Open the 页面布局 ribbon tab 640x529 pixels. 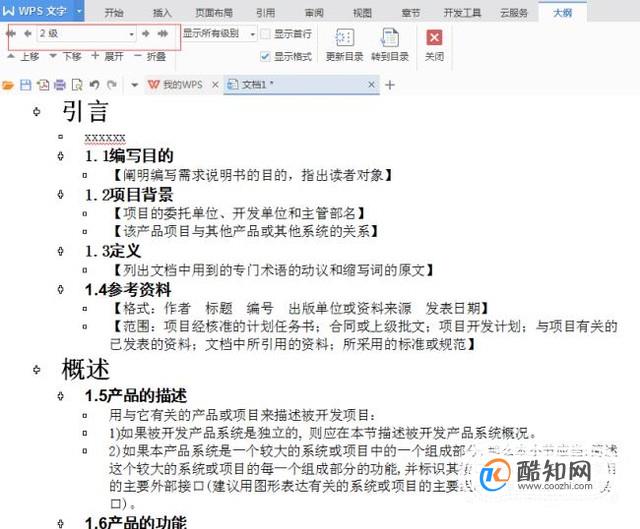pos(214,13)
